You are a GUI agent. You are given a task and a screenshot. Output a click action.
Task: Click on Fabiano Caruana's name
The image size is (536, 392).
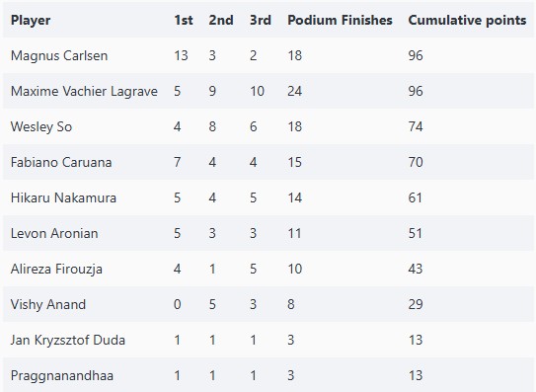pos(61,162)
